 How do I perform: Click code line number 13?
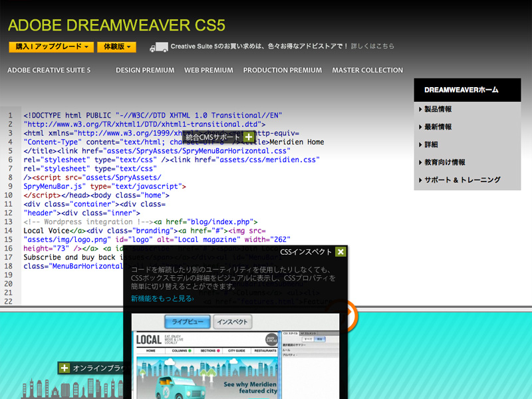(9, 222)
